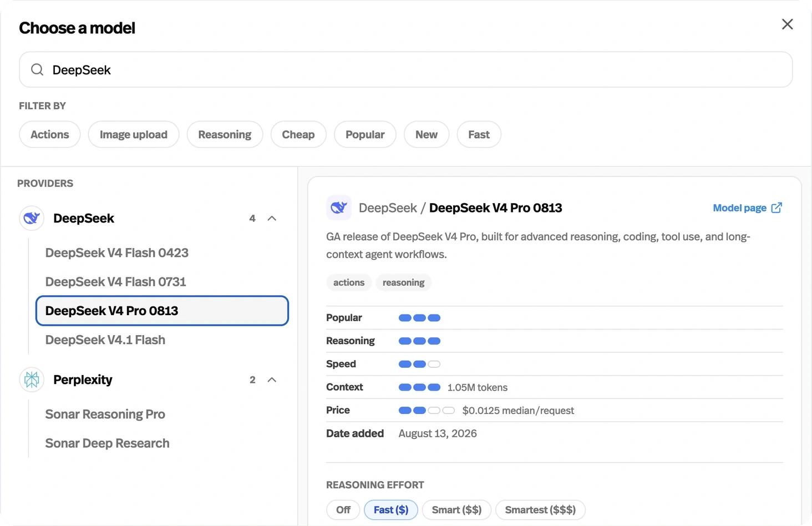
Task: Collapse the DeepSeek provider group chevron
Action: (272, 218)
